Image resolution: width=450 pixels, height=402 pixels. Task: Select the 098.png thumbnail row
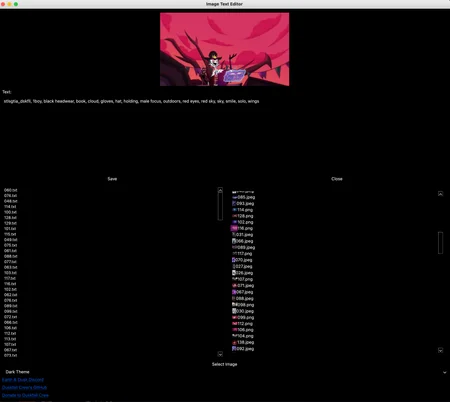243,305
